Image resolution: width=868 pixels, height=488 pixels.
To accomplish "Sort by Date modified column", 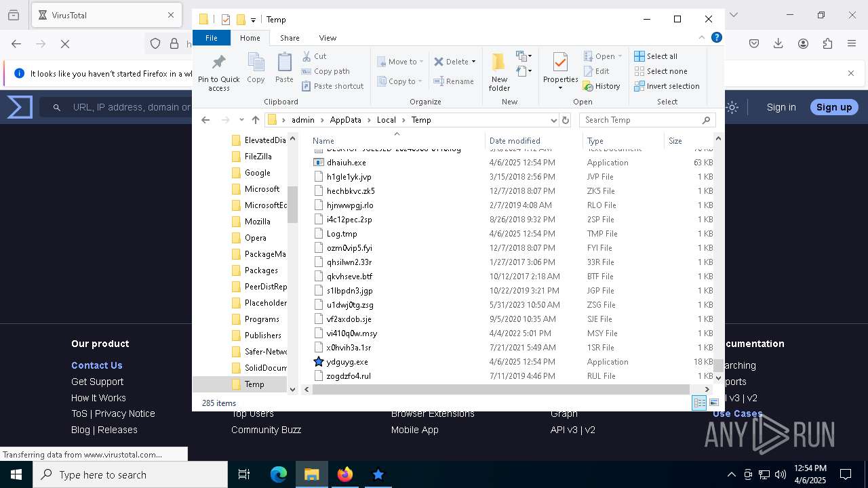I will tap(533, 141).
